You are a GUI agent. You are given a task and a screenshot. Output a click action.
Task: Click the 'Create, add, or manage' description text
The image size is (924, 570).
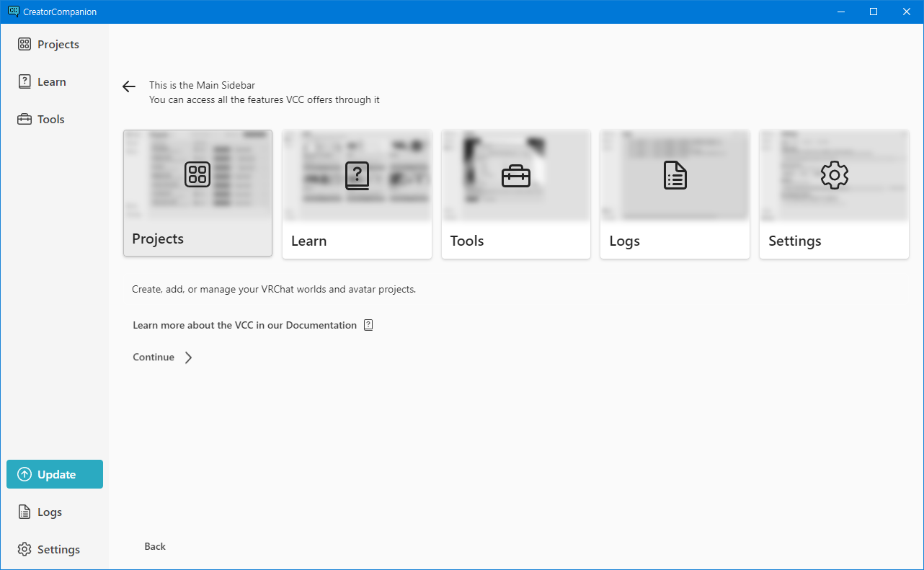point(274,289)
